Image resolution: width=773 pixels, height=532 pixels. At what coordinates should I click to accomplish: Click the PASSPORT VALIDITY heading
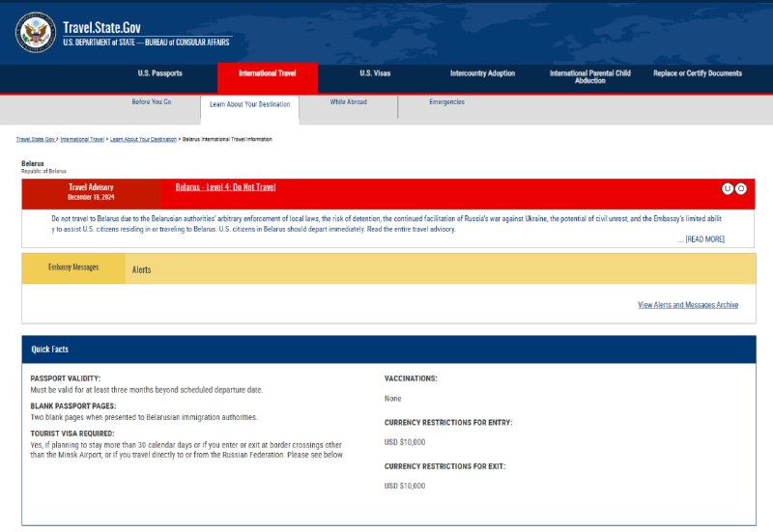(65, 378)
